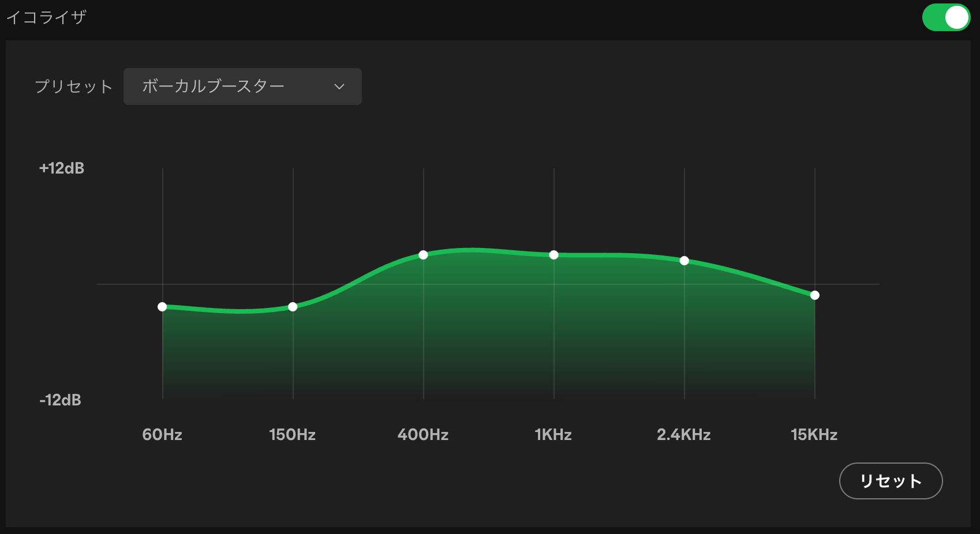Click the 1KHz frequency label
The image size is (980, 534).
pyautogui.click(x=553, y=435)
